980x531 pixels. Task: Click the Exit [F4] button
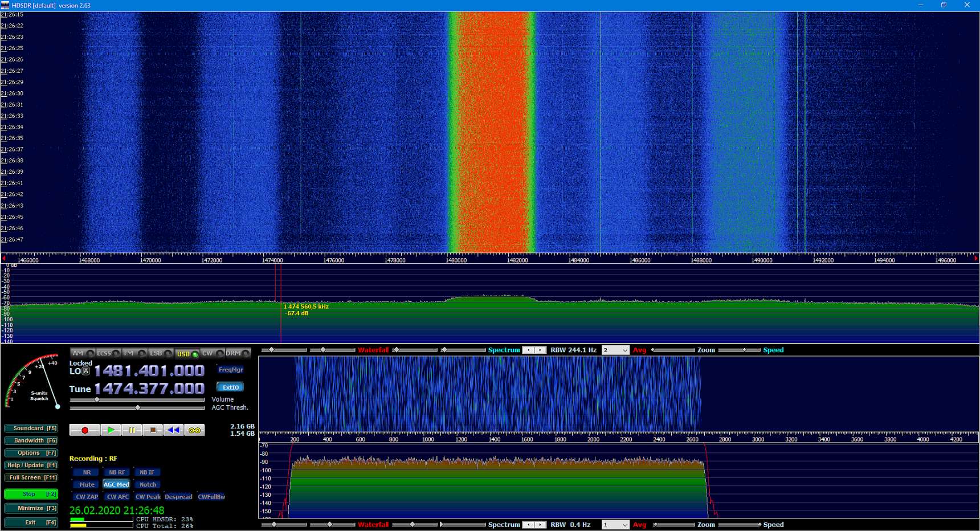31,522
